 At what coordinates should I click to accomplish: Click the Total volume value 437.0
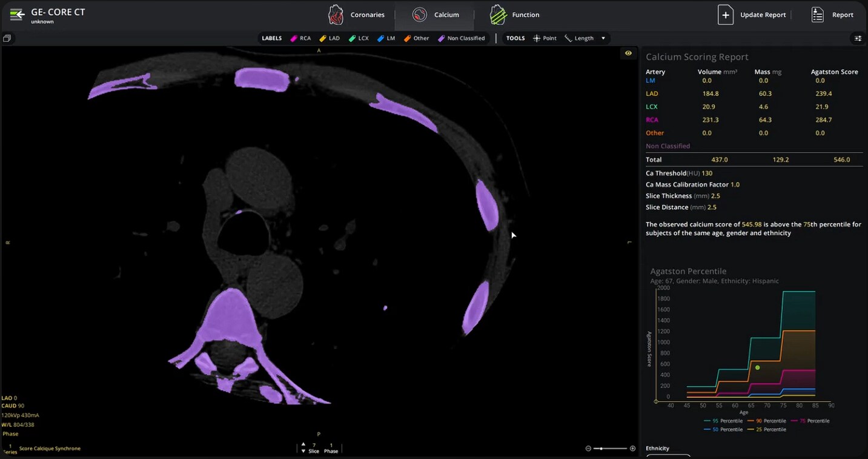point(720,159)
